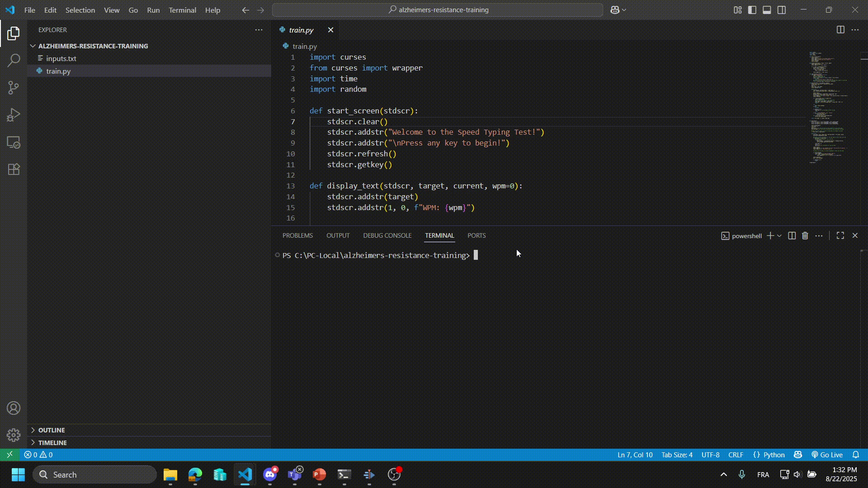Image resolution: width=868 pixels, height=488 pixels.
Task: Open the Search view in the activity bar
Action: 14,60
